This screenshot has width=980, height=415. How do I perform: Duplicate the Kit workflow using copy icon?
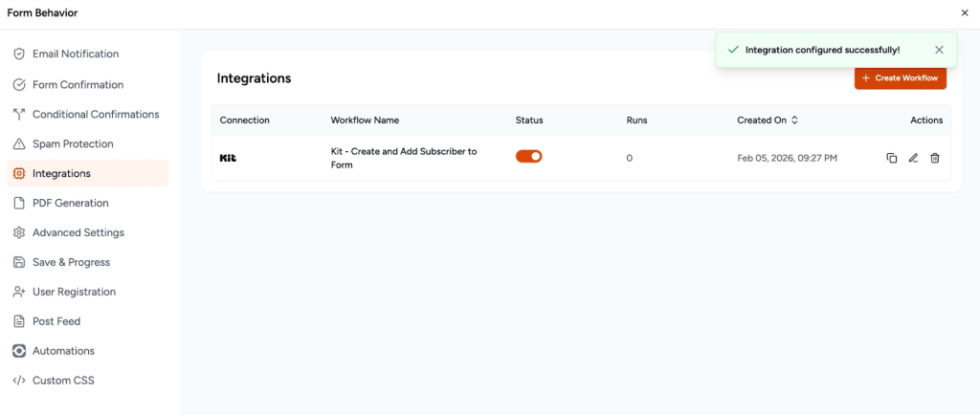coord(891,158)
